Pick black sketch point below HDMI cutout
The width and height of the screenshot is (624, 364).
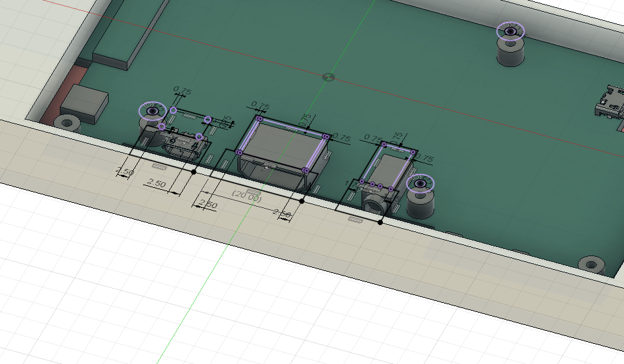(x=302, y=201)
